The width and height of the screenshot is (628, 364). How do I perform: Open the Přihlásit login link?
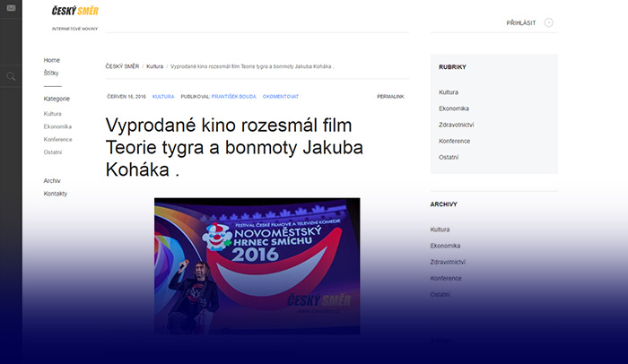[520, 22]
